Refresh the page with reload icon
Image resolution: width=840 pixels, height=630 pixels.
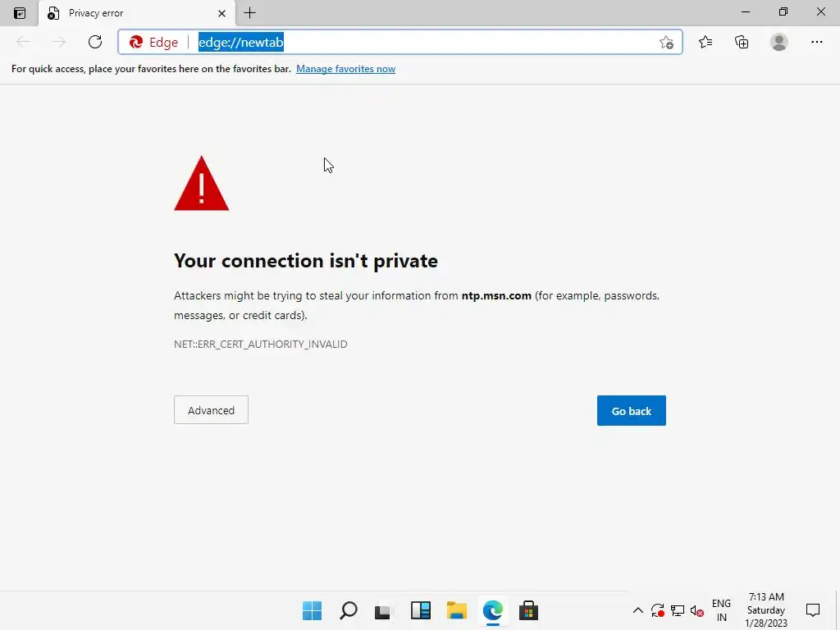(x=95, y=42)
